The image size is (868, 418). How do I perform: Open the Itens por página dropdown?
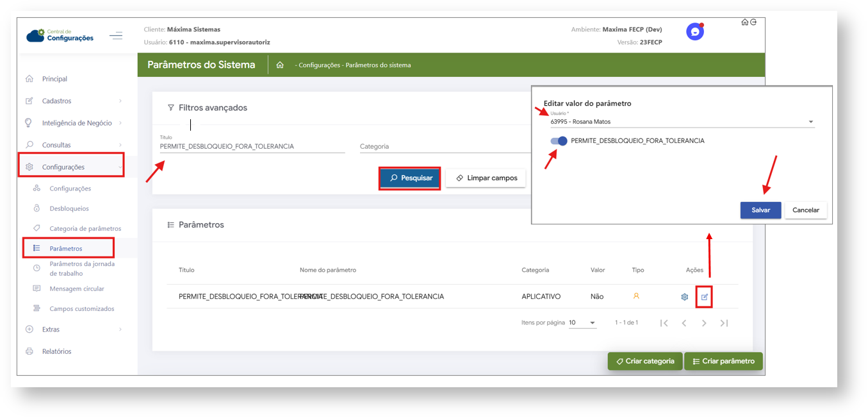[x=582, y=323]
